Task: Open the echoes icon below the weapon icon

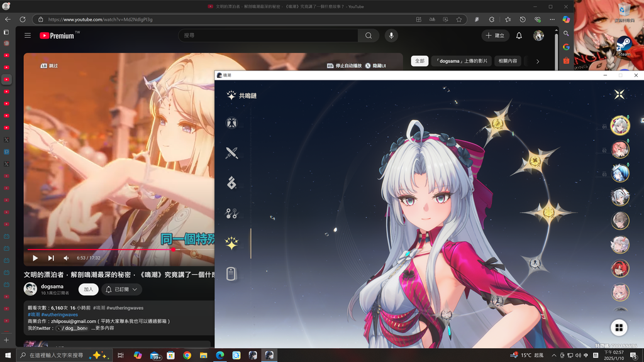Action: [x=231, y=183]
